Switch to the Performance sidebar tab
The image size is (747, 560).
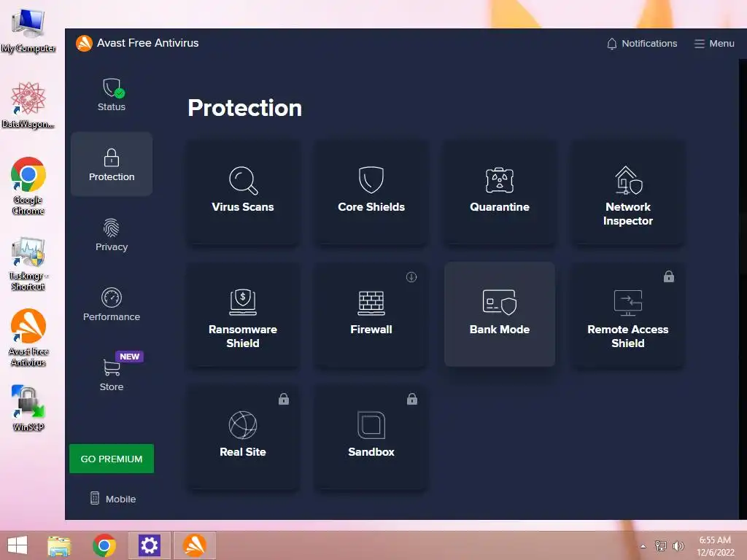point(112,304)
